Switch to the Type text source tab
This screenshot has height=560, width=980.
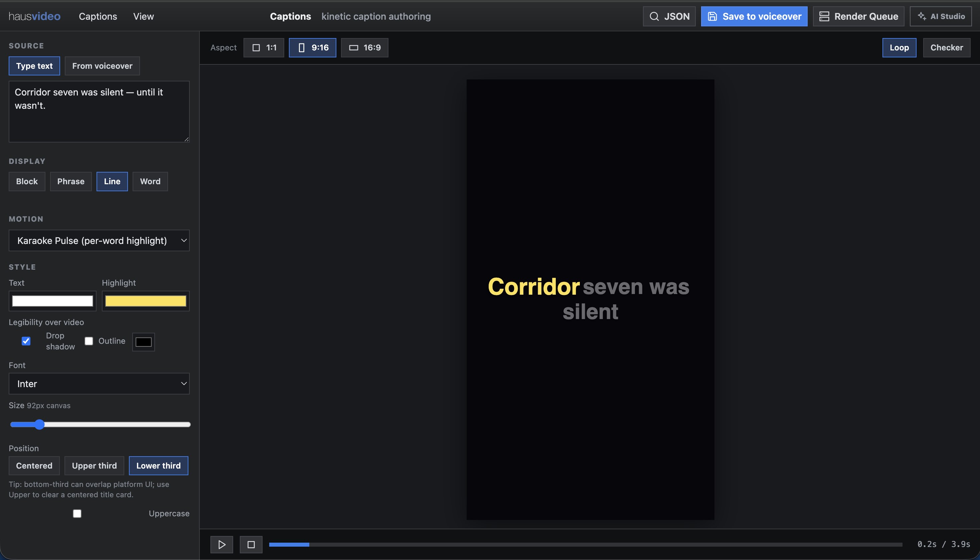coord(34,66)
